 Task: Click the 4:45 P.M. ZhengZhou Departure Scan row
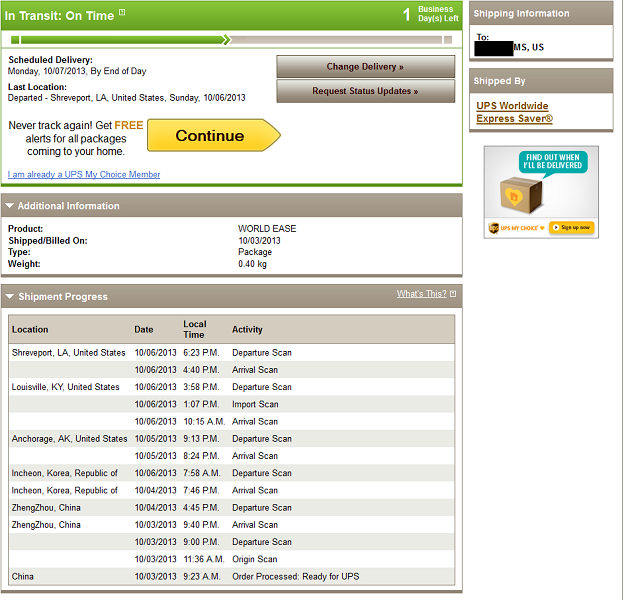(x=232, y=508)
